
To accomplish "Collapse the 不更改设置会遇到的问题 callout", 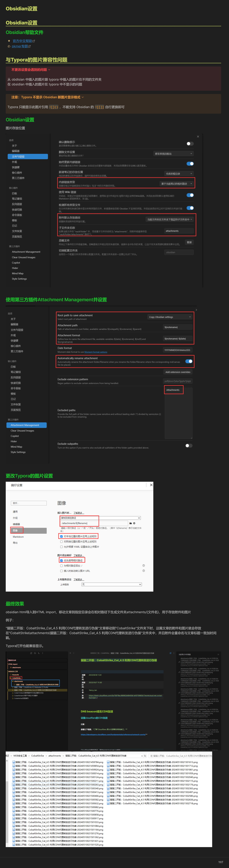I will (x=49, y=70).
